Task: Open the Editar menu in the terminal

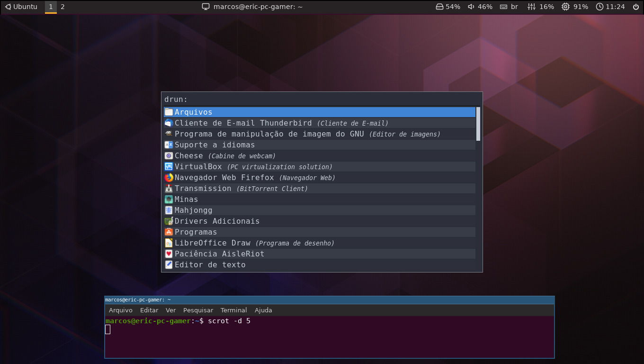Action: pos(149,310)
